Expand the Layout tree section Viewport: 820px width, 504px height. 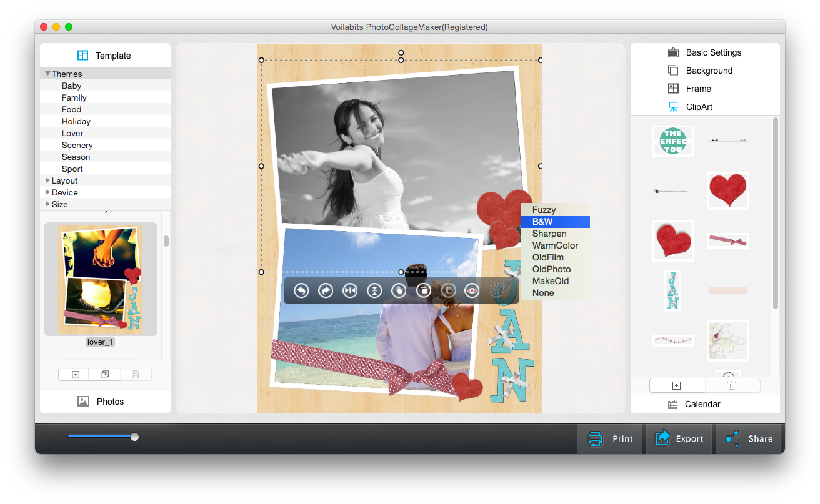click(x=48, y=180)
